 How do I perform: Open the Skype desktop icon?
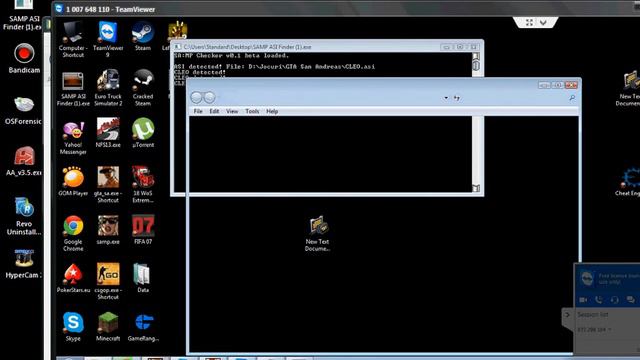pyautogui.click(x=73, y=327)
